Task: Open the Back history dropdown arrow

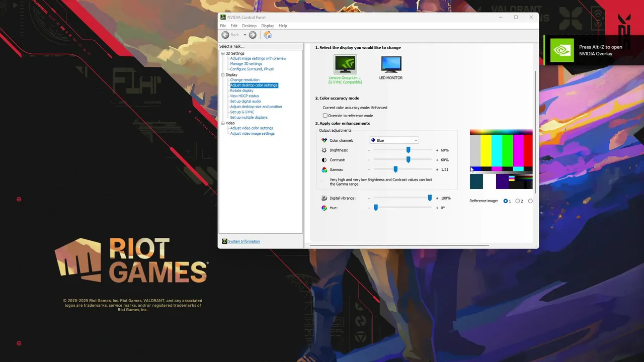Action: click(245, 35)
